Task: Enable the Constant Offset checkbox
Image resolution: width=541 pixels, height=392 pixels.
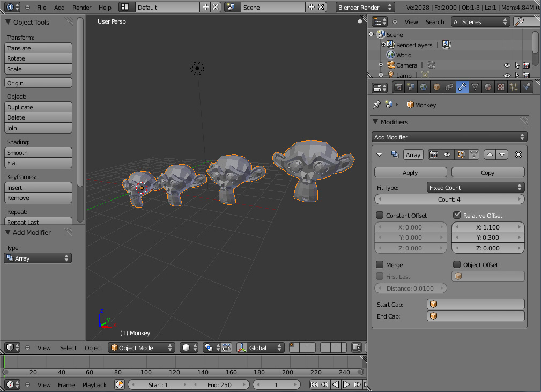Action: [380, 215]
